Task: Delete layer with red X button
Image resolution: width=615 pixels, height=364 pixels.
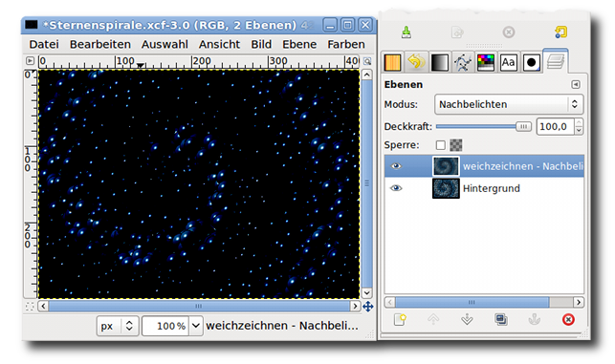Action: tap(568, 319)
